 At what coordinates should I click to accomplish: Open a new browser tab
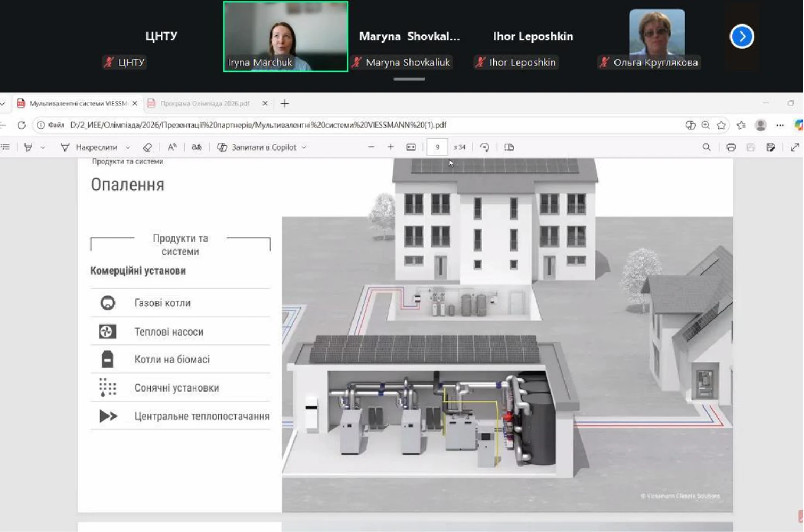pos(284,104)
